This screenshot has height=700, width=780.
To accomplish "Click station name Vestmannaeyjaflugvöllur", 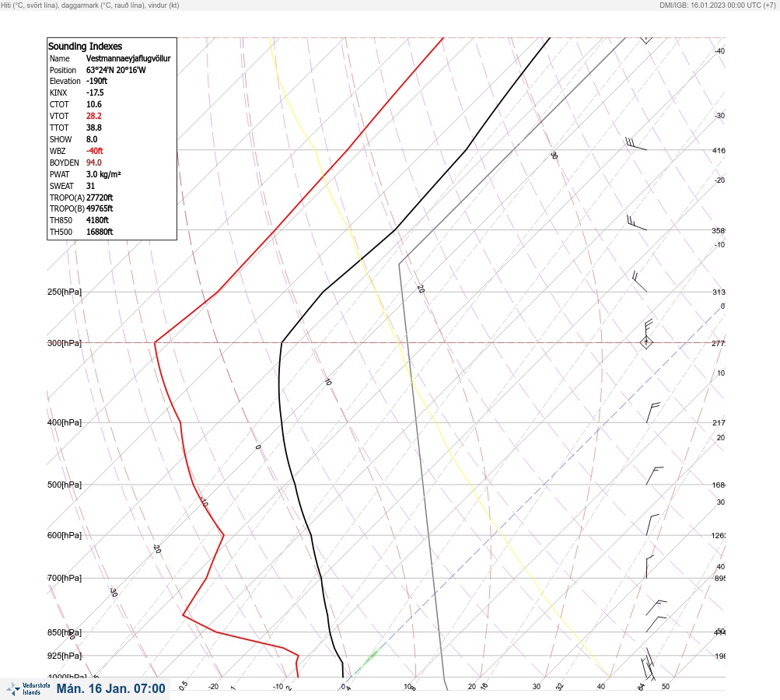I will point(128,58).
